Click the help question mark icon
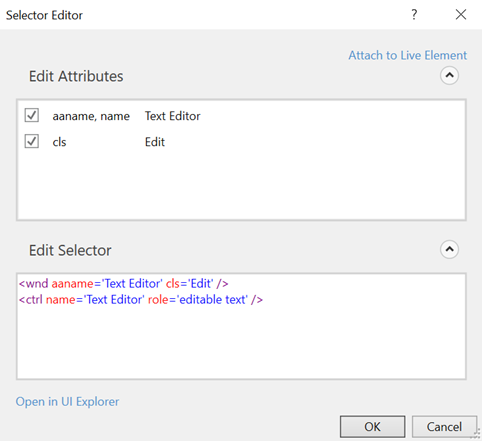482x441 pixels. coord(414,15)
